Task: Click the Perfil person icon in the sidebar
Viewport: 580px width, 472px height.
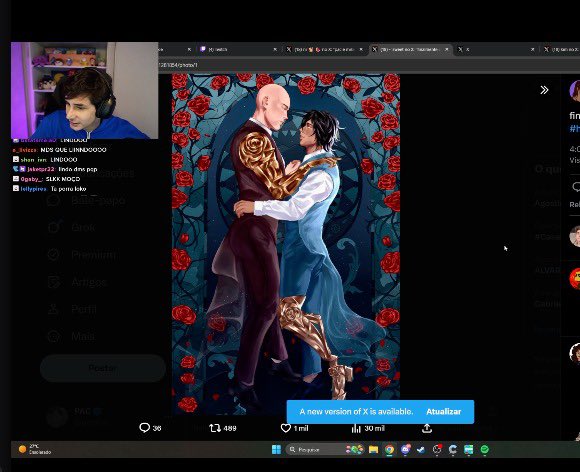Action: click(54, 309)
